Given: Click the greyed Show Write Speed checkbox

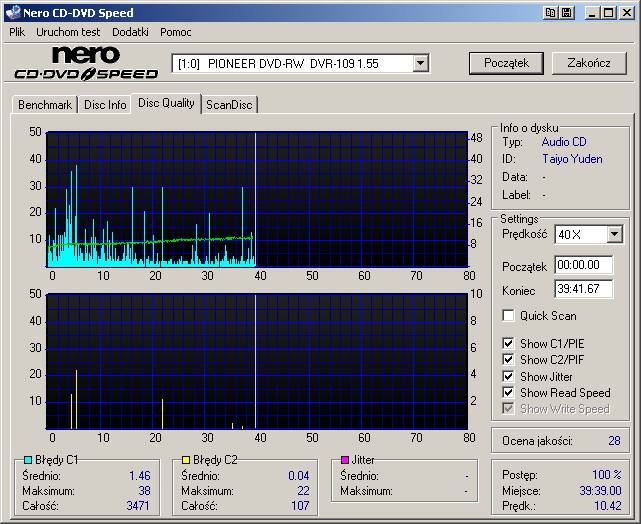Looking at the screenshot, I should tap(508, 408).
